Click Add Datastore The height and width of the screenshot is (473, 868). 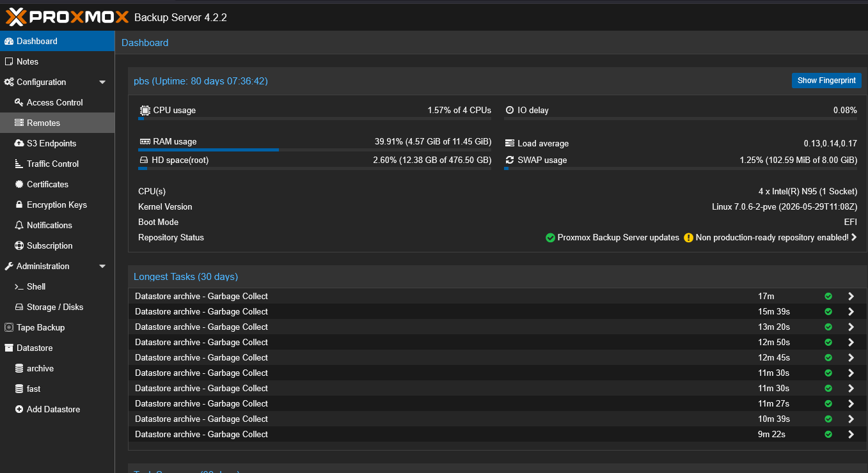point(57,409)
